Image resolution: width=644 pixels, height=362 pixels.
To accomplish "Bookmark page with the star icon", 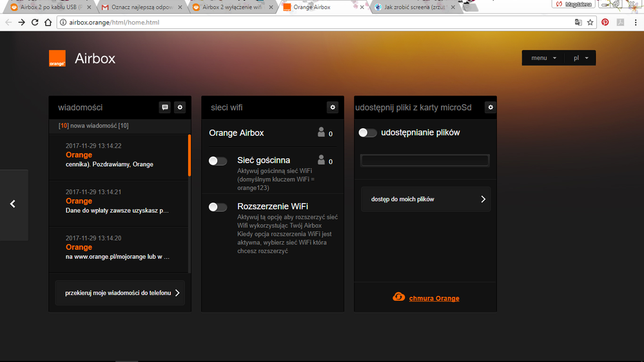I will [x=590, y=23].
